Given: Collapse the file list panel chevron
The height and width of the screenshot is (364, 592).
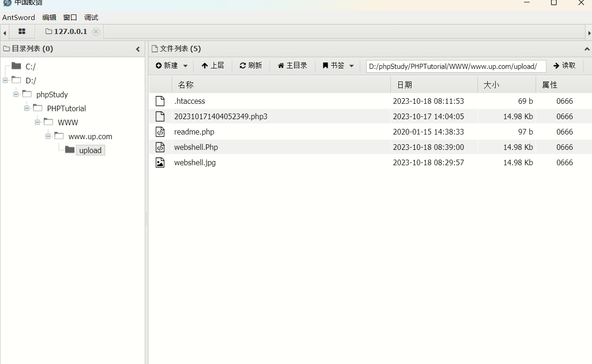Looking at the screenshot, I should pos(587,49).
